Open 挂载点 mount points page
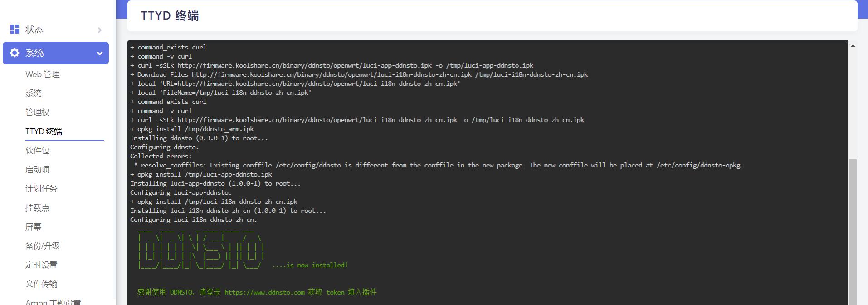868x305 pixels. (x=37, y=208)
